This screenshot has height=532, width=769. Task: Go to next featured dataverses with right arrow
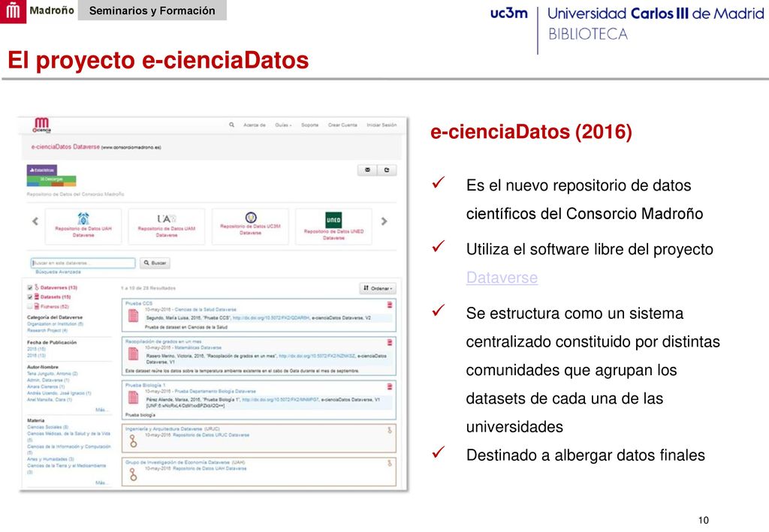click(384, 221)
